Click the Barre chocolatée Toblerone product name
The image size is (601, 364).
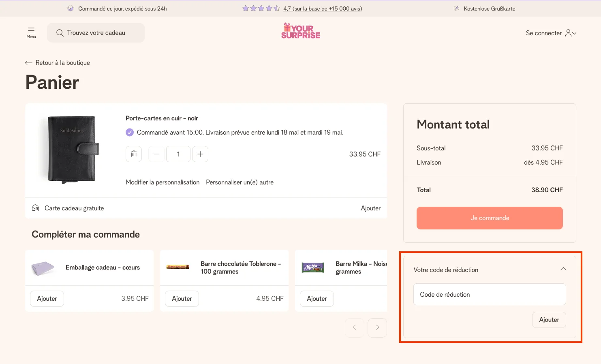coord(241,268)
